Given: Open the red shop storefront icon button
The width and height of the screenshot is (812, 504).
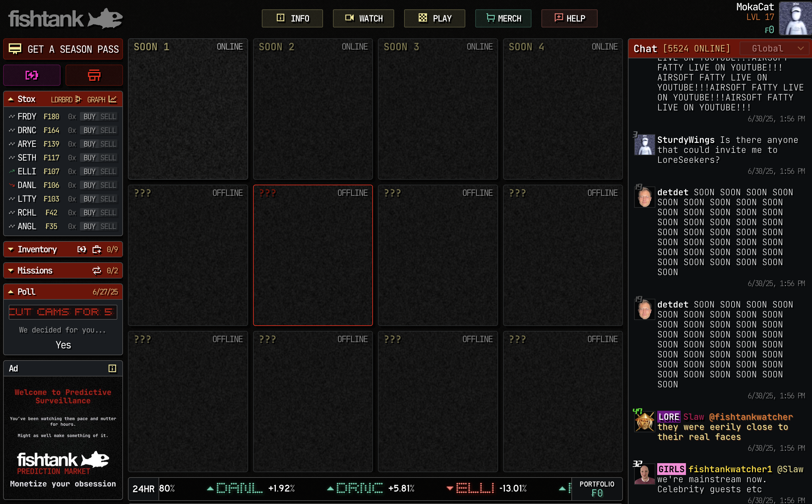Looking at the screenshot, I should pos(94,75).
